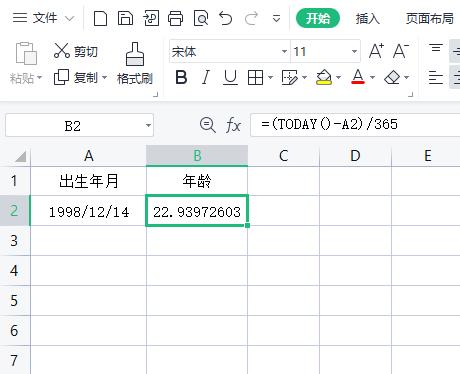The width and height of the screenshot is (460, 374).
Task: Open print preview icon
Action: [201, 18]
